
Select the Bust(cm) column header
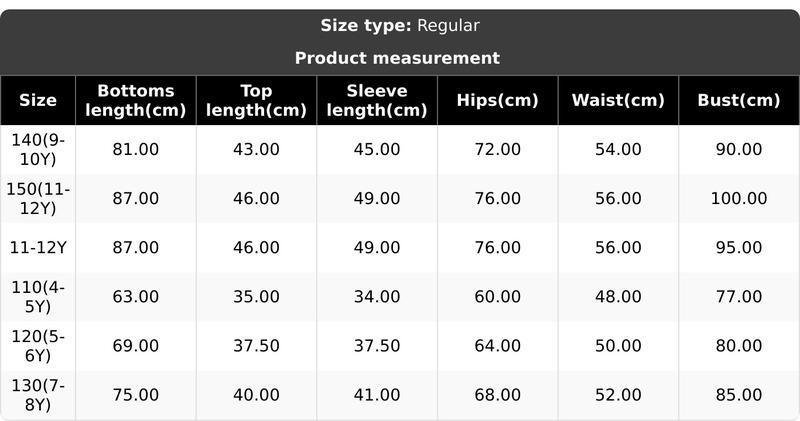tap(739, 100)
